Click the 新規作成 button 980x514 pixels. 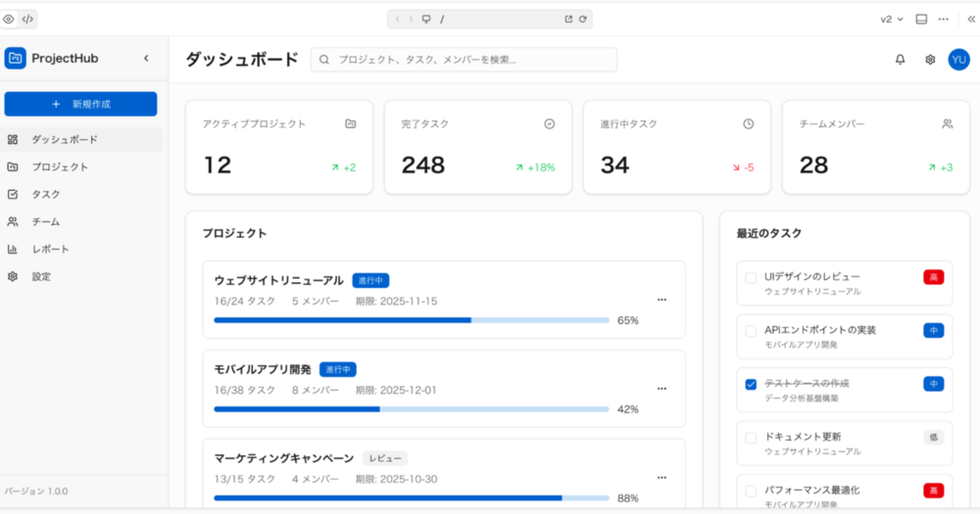(80, 104)
